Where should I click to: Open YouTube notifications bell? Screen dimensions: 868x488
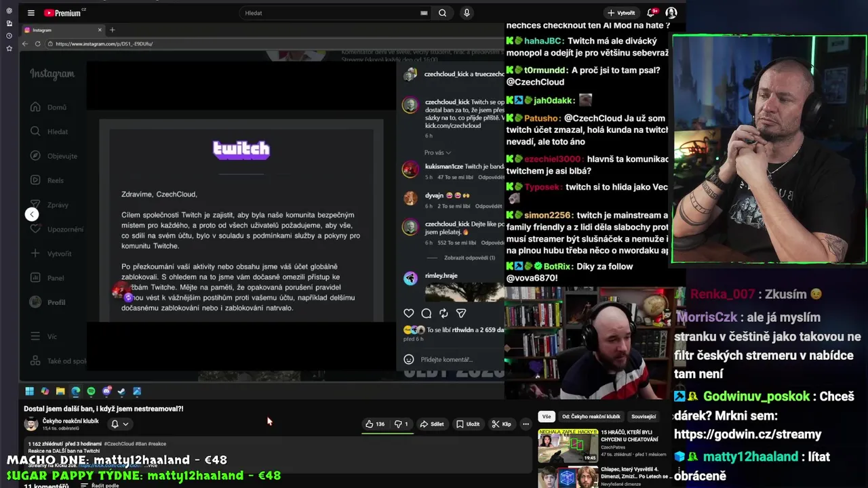[651, 13]
